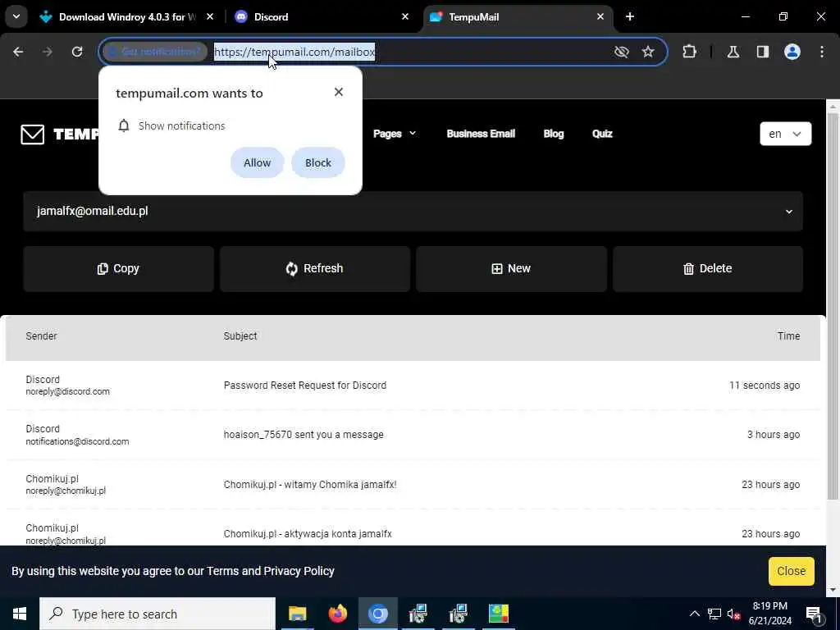
Task: Open File Explorer from the taskbar
Action: coord(297,614)
